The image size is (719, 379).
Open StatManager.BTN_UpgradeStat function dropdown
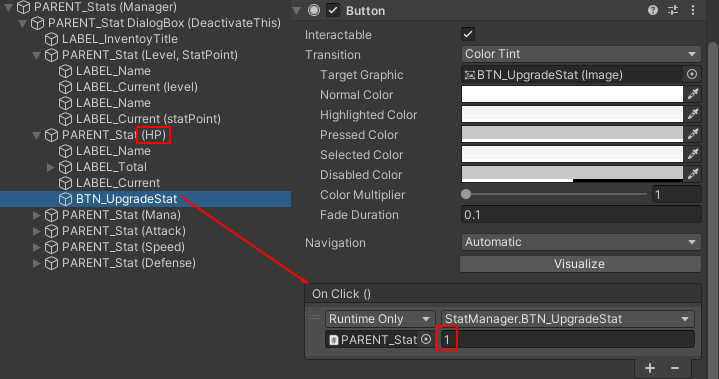point(568,319)
